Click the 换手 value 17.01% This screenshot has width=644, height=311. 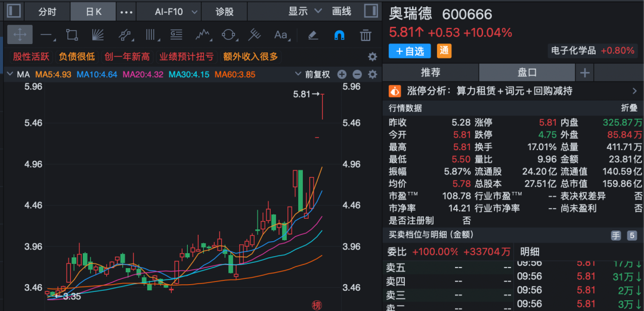[x=542, y=147]
